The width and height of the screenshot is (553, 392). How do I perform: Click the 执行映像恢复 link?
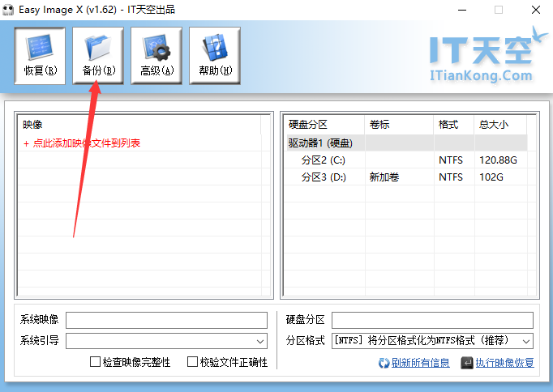click(x=504, y=363)
